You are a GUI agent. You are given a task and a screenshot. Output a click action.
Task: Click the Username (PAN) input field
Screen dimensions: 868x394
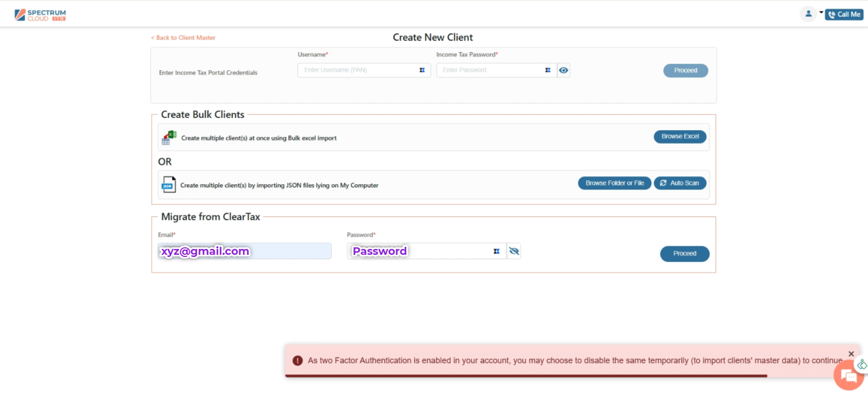pos(358,70)
